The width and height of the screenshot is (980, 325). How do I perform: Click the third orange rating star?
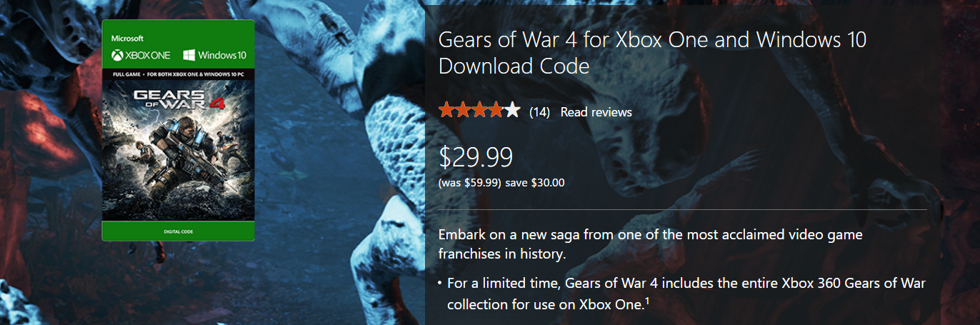point(480,111)
